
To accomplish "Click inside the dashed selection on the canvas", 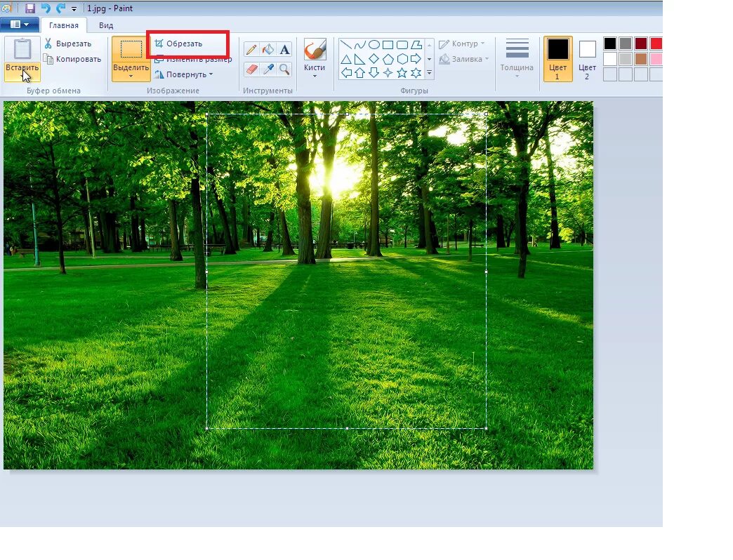I will coord(346,271).
